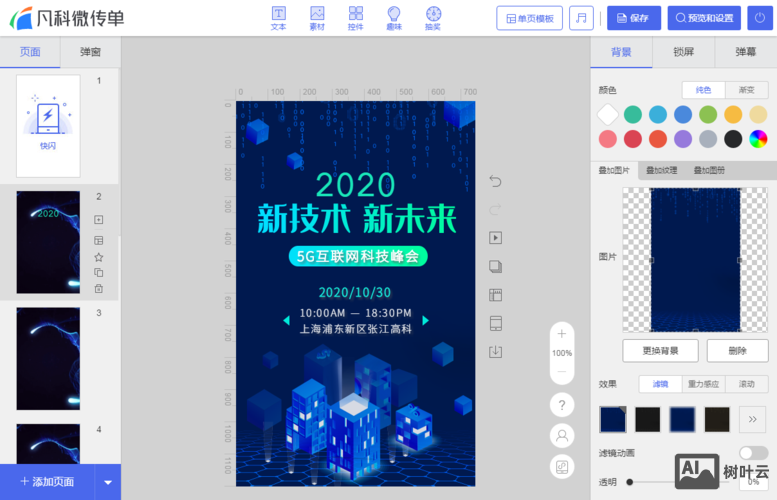
Task: Delete page 2 with trash icon
Action: pos(99,289)
